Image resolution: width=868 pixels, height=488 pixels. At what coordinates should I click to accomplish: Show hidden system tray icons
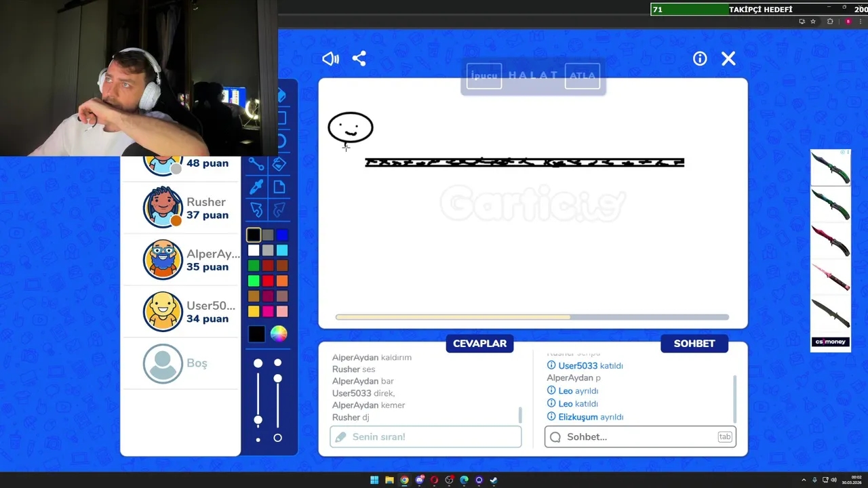coord(804,481)
